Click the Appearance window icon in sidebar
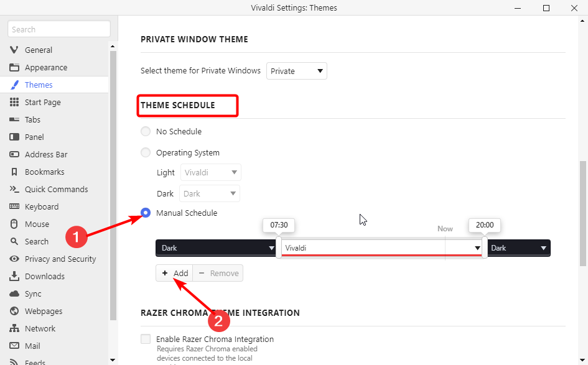Screen dimensions: 588x365 [x=14, y=67]
